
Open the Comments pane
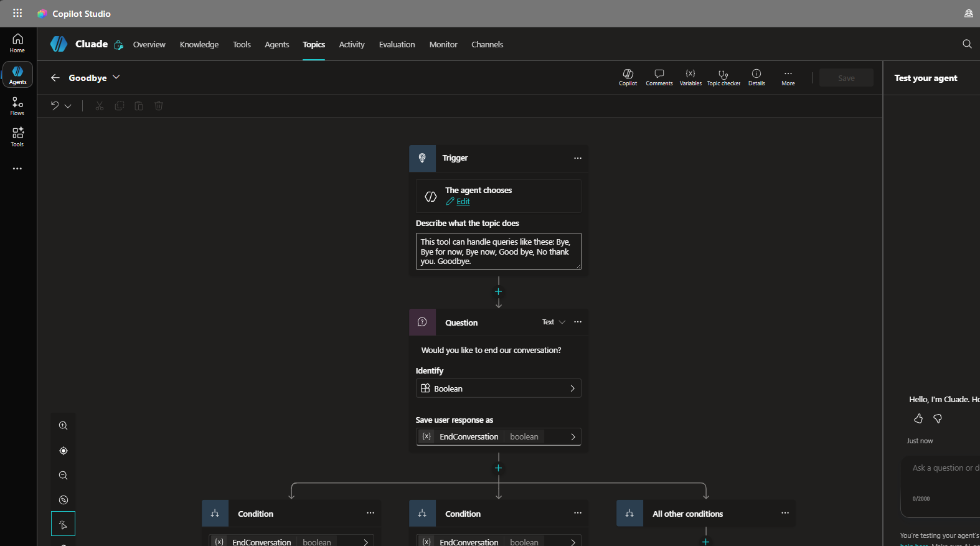(659, 77)
